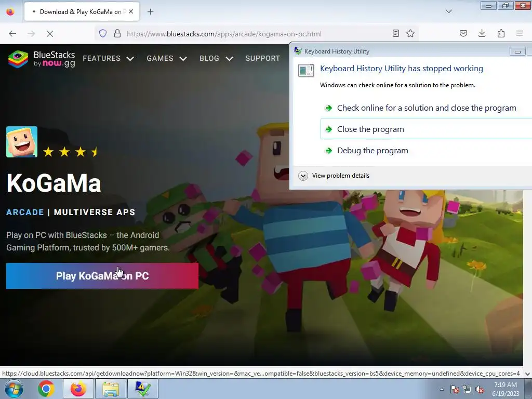The height and width of the screenshot is (399, 532).
Task: Choose Debug the program option
Action: point(427,150)
